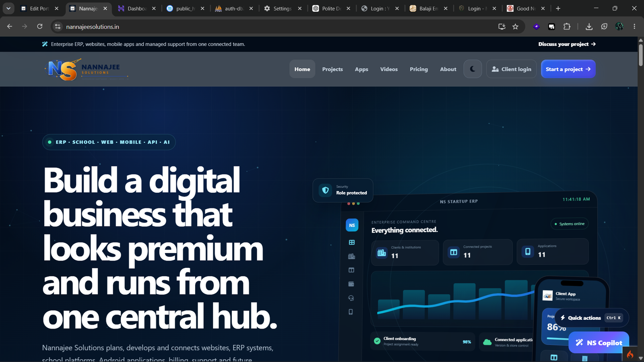Screen dimensions: 644x362
Task: Select the headset support icon in the ERP sidebar
Action: point(351,298)
